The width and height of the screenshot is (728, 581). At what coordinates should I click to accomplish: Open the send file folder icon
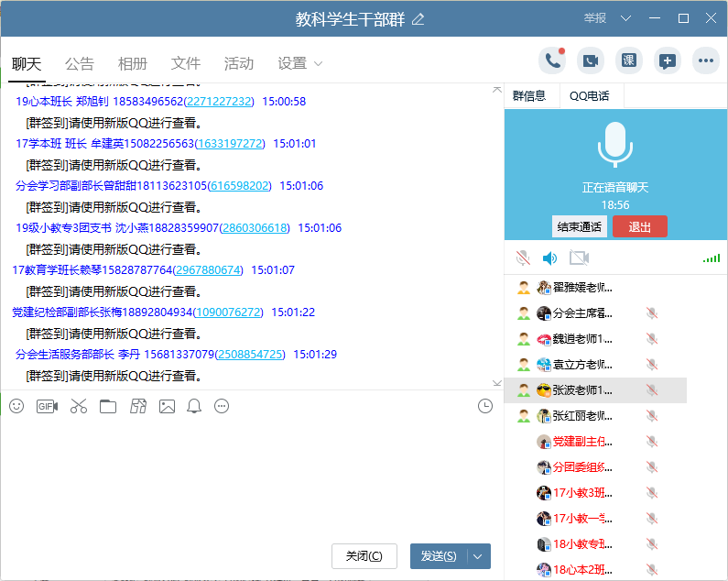108,406
